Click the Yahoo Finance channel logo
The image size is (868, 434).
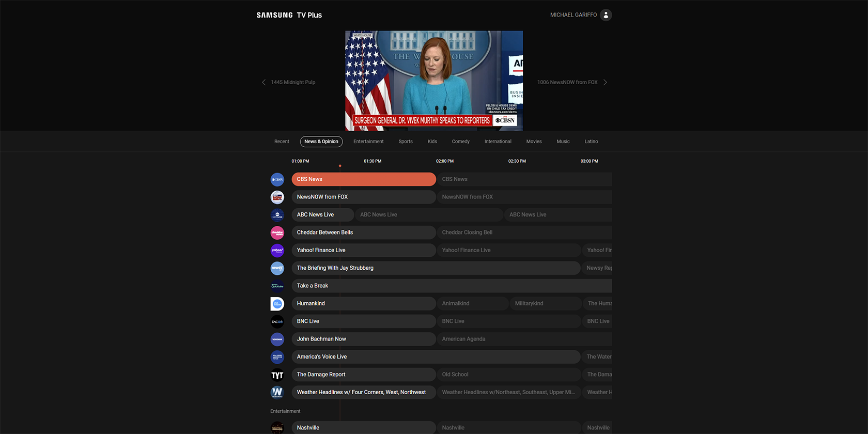click(277, 251)
